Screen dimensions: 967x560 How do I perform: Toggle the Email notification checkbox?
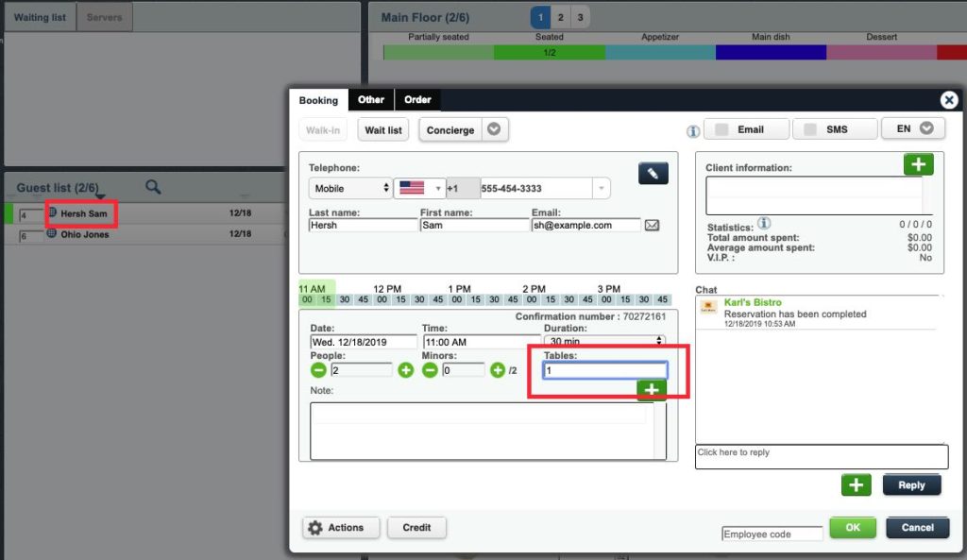721,129
